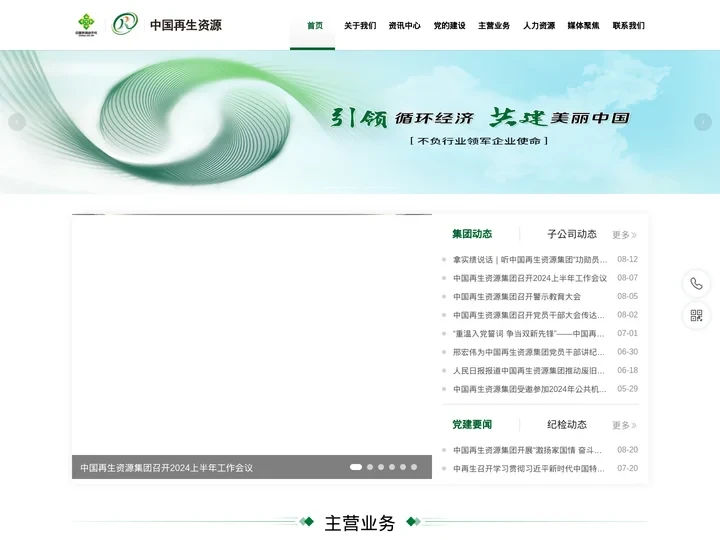Switch to the 纪检动态 tab

[567, 424]
